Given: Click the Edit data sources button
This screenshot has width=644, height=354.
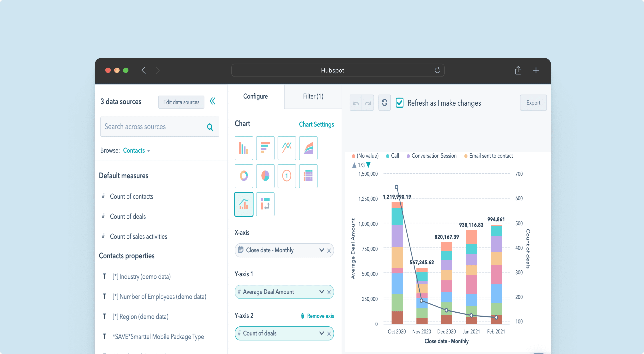Looking at the screenshot, I should [181, 102].
